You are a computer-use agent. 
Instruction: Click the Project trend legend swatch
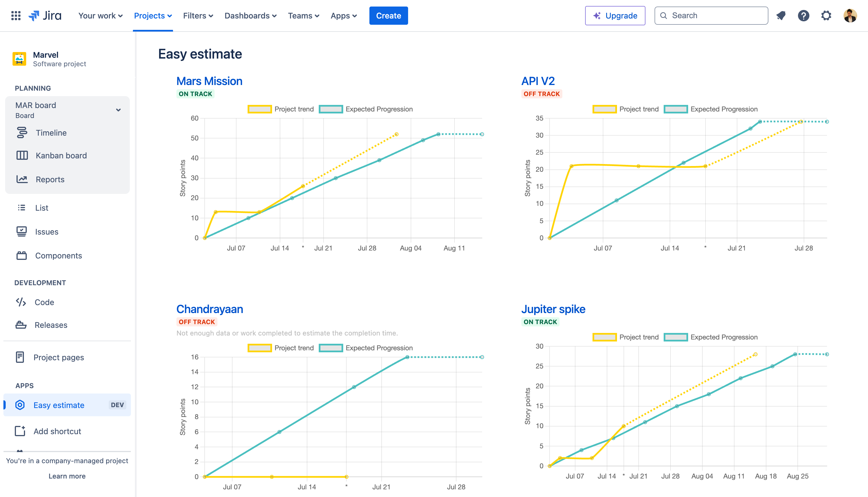click(260, 109)
